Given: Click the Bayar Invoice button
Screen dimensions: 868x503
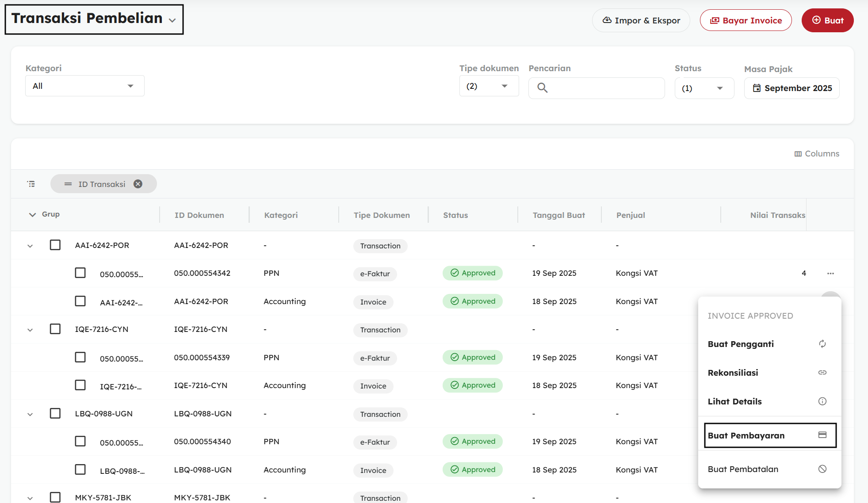Looking at the screenshot, I should point(746,20).
